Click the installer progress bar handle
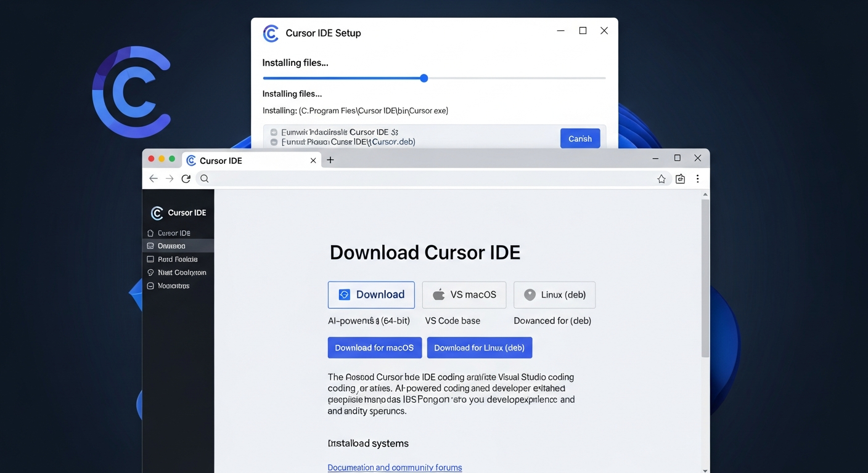 click(x=423, y=78)
